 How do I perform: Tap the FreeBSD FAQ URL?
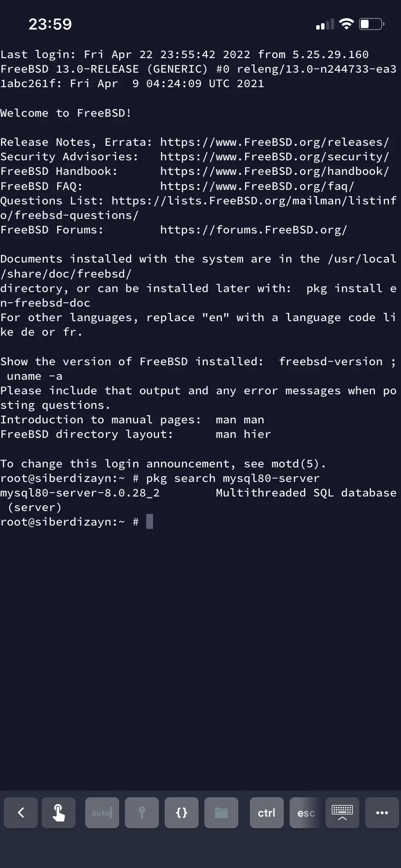pos(257,186)
